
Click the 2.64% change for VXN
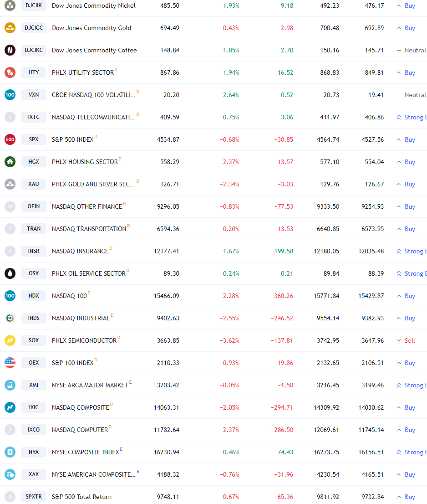pos(231,95)
